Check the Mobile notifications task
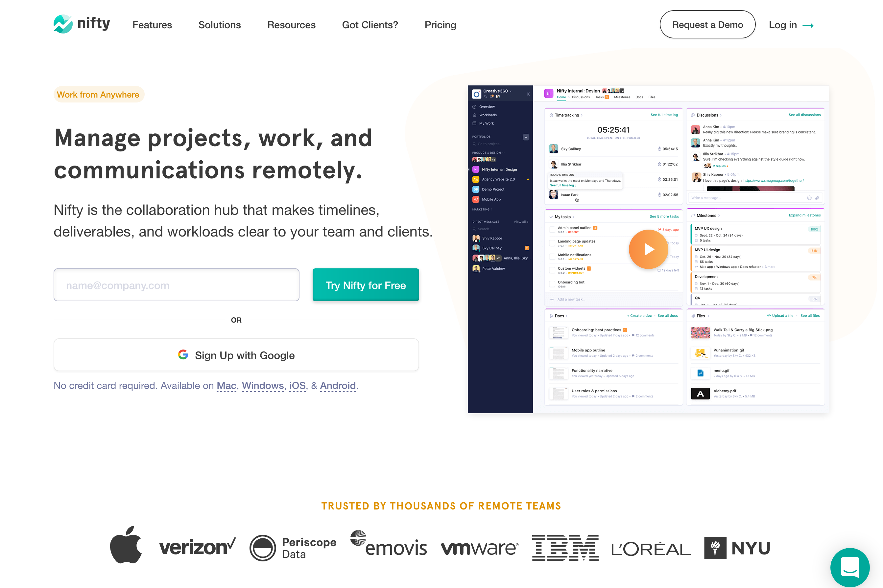The image size is (883, 588). (552, 257)
